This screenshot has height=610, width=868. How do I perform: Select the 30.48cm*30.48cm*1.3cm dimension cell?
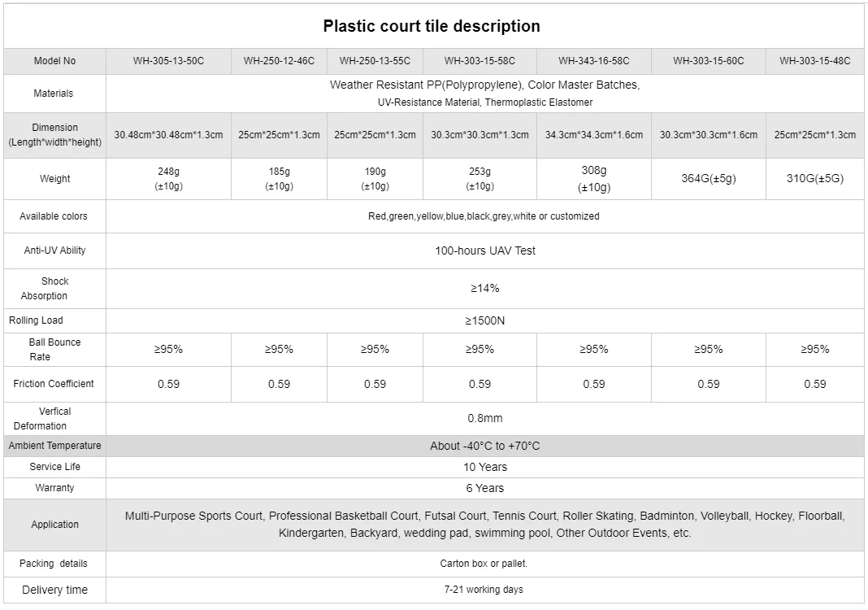(168, 135)
